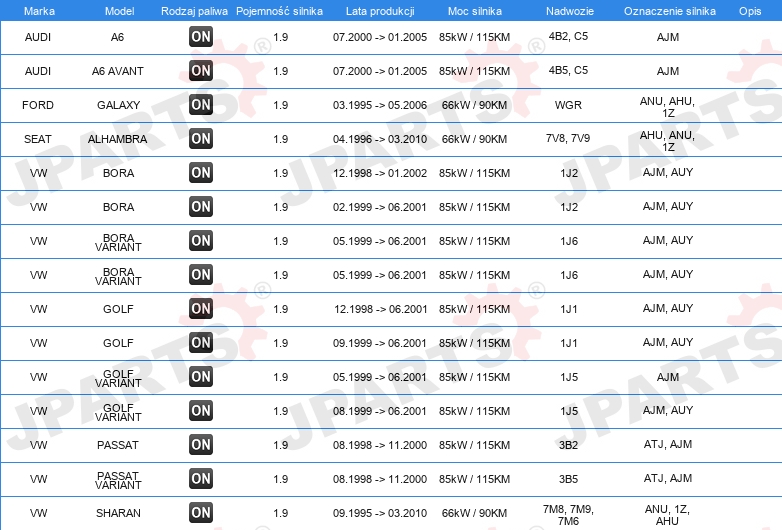Click the 1.9 capacity in the Sharan row
The width and height of the screenshot is (782, 530).
pyautogui.click(x=281, y=513)
